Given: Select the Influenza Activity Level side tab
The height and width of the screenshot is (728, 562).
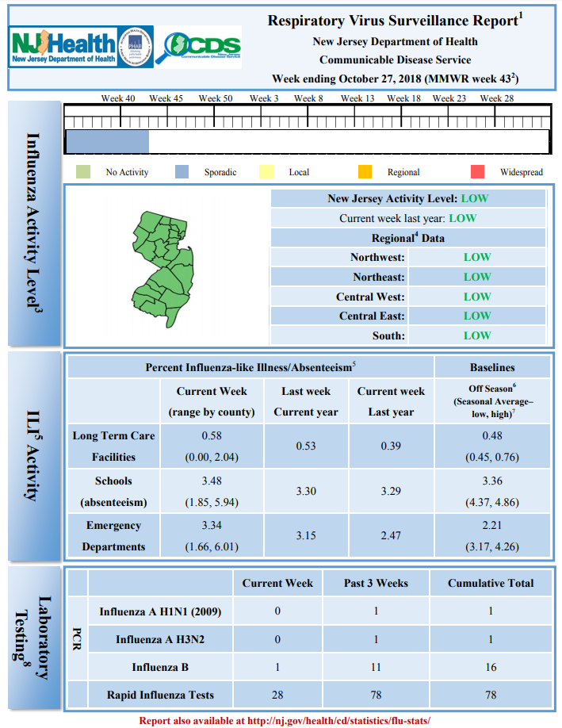Looking at the screenshot, I should pyautogui.click(x=34, y=224).
